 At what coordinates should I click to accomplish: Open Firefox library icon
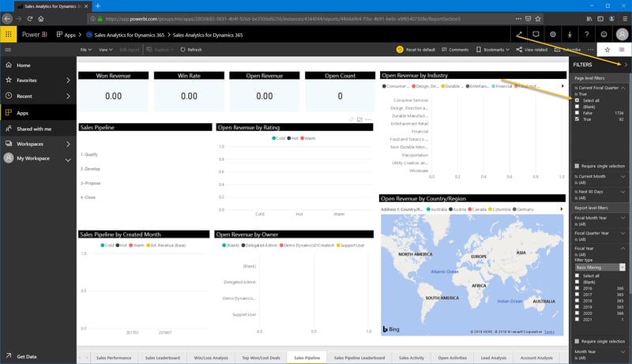click(x=589, y=18)
